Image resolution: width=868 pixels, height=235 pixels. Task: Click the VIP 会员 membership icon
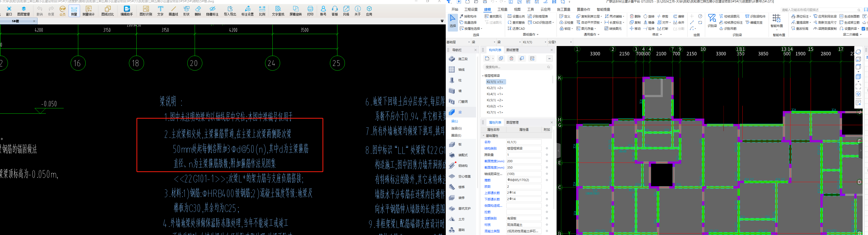click(x=63, y=11)
